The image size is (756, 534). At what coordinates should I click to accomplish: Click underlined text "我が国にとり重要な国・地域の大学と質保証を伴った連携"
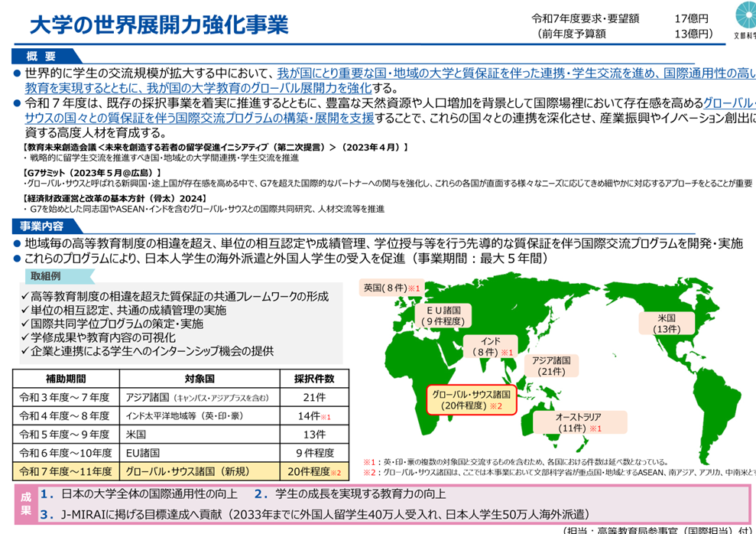tap(421, 73)
